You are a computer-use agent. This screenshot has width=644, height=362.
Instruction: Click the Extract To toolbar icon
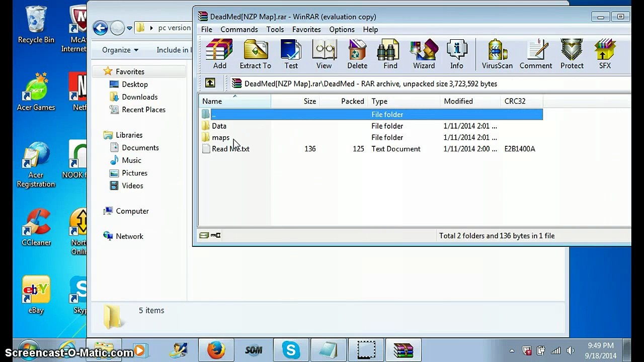click(255, 54)
